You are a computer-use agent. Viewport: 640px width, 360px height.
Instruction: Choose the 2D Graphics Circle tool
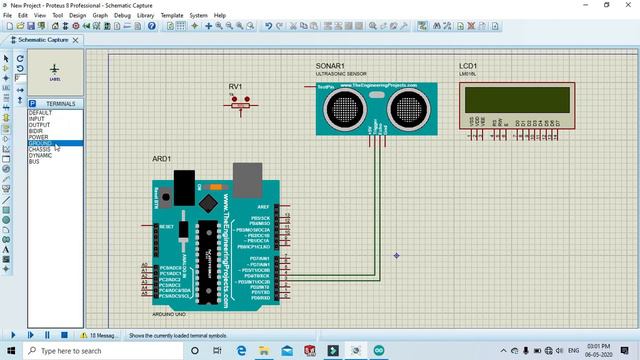click(6, 220)
